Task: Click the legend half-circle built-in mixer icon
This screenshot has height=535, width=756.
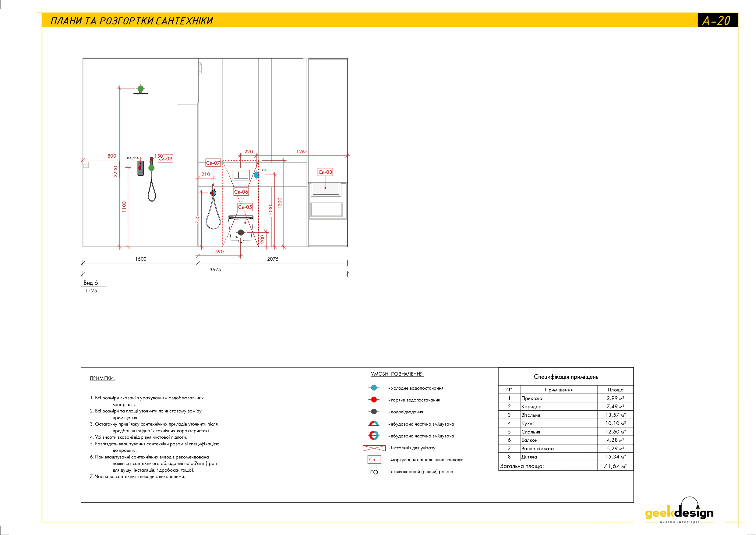Action: [374, 423]
